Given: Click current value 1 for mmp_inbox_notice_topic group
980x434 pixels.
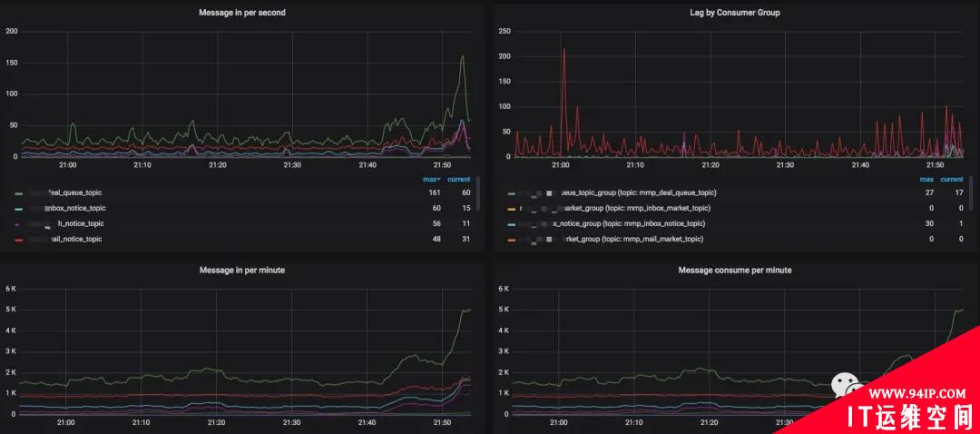Looking at the screenshot, I should [961, 223].
